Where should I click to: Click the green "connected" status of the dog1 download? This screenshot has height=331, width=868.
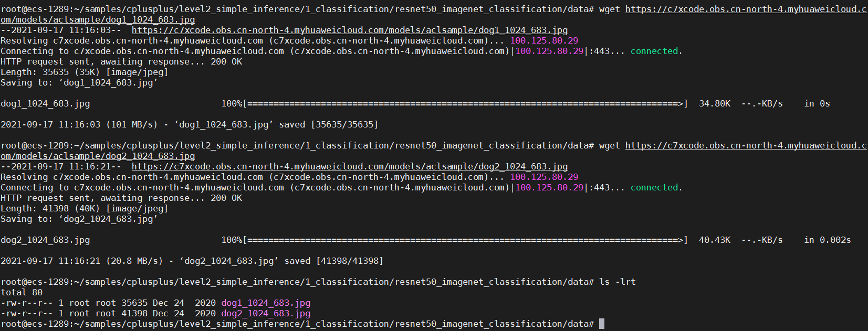coord(654,51)
